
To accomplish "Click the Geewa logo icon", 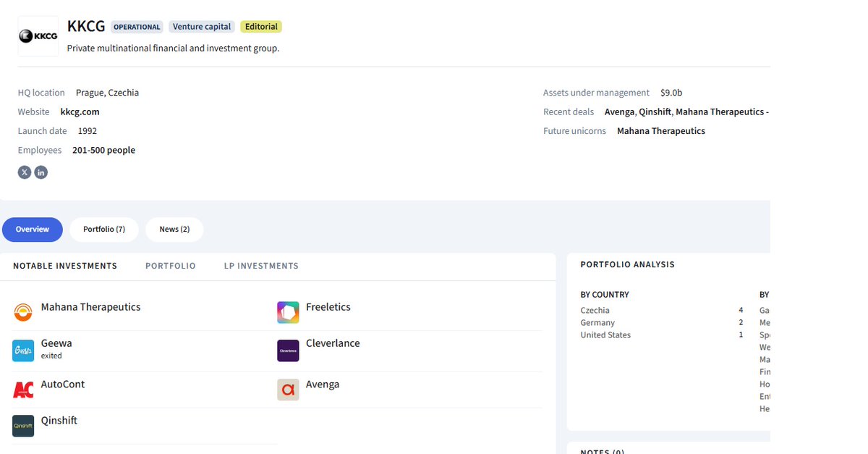I will click(x=23, y=351).
